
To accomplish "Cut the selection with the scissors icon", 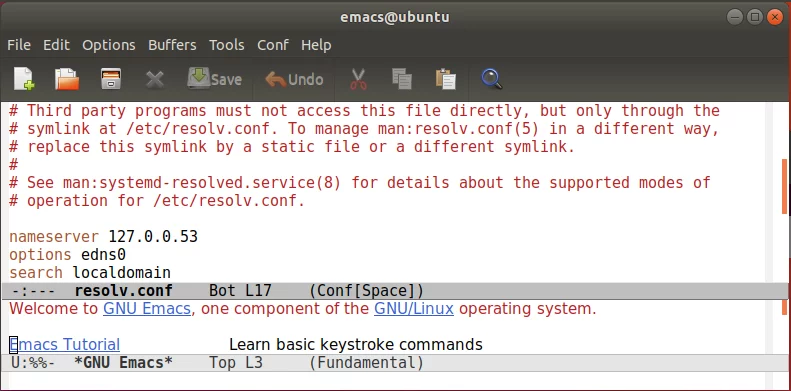I will pyautogui.click(x=358, y=79).
